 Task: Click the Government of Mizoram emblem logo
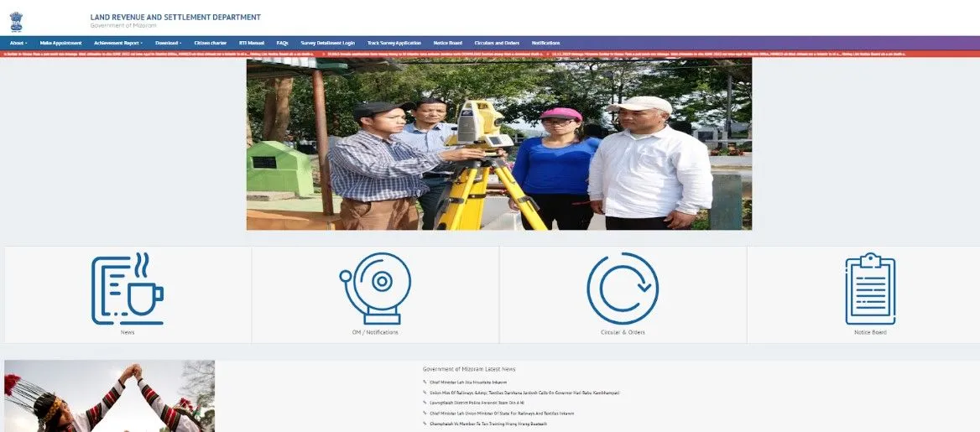(x=16, y=21)
